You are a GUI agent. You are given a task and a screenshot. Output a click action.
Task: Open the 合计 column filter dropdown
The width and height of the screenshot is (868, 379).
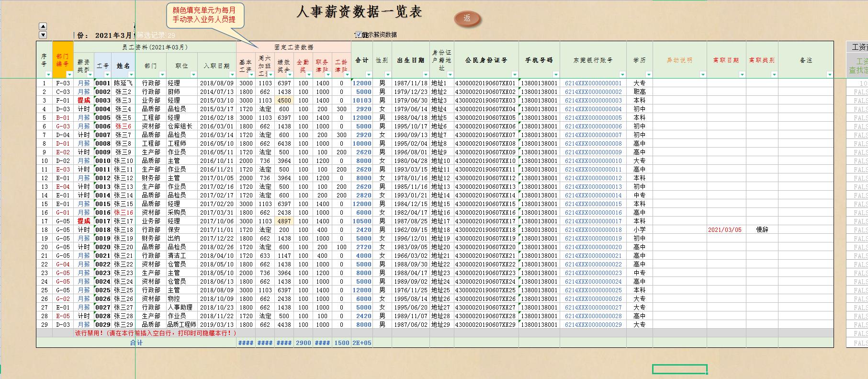coord(369,74)
